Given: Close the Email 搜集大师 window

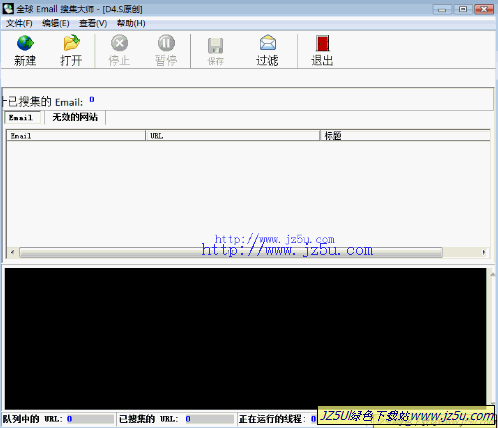Looking at the screenshot, I should coord(484,9).
